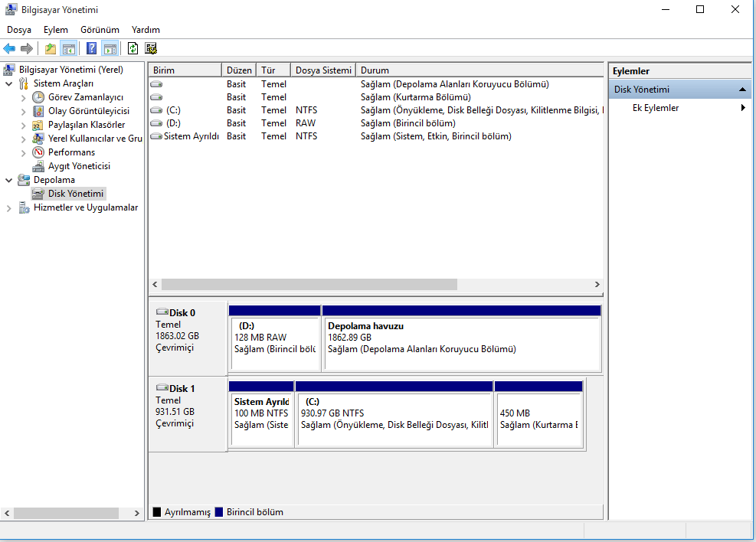Select the (D:) 128 MB RAW partition block
Image resolution: width=756 pixels, height=542 pixels.
[x=274, y=344]
